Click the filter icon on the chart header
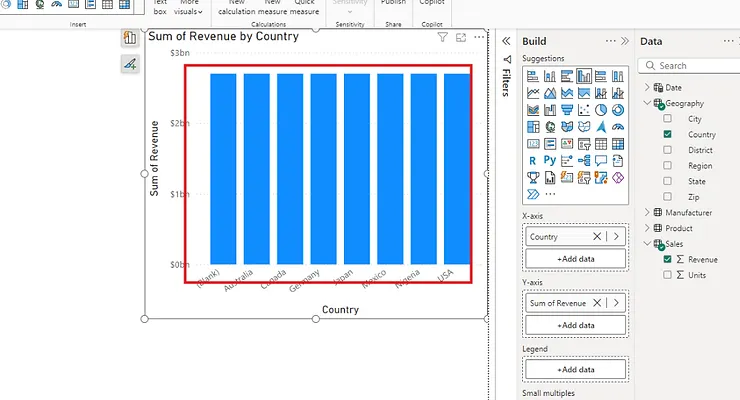This screenshot has height=400, width=740. (442, 37)
